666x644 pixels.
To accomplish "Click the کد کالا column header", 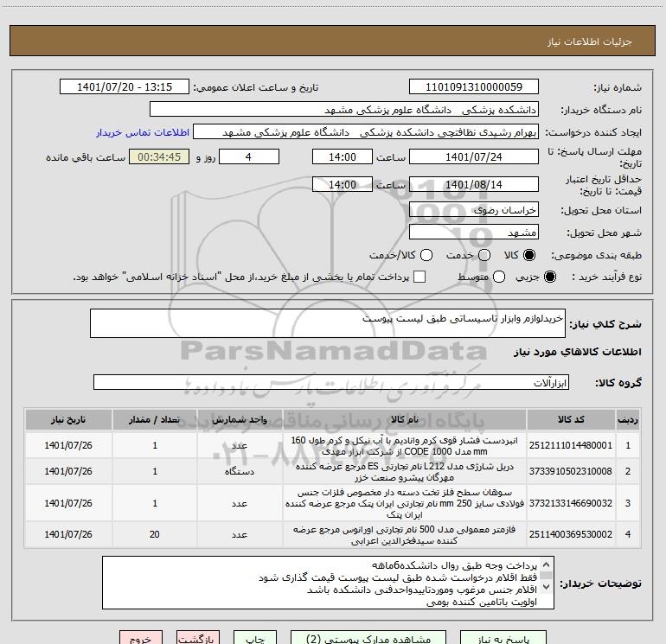I will [x=571, y=419].
